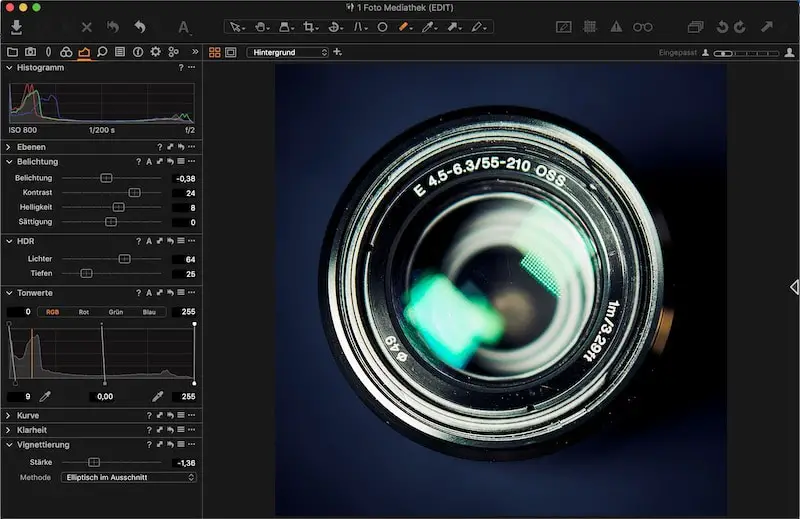The height and width of the screenshot is (519, 800).
Task: Open the Output gear tool tab
Action: [x=156, y=52]
